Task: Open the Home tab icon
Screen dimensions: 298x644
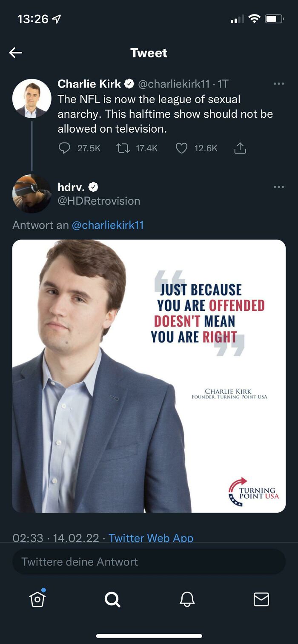Action: (x=37, y=599)
